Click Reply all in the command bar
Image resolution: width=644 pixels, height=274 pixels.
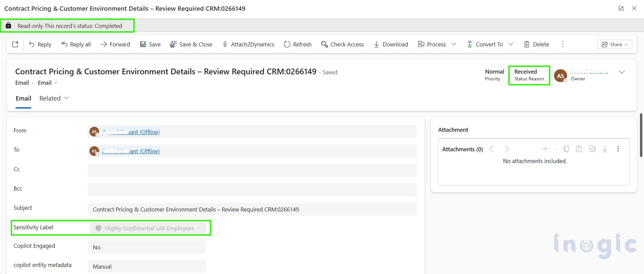[76, 44]
